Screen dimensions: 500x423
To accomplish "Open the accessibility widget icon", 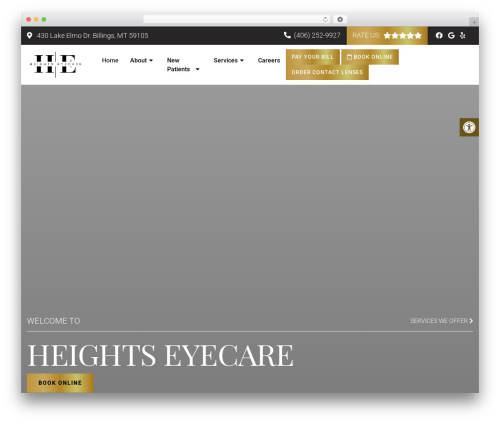I will 469,127.
